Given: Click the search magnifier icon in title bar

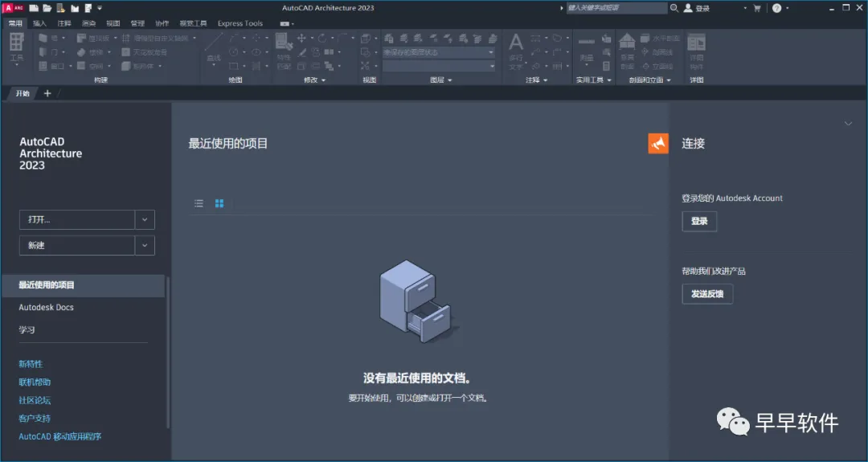Looking at the screenshot, I should pyautogui.click(x=674, y=8).
